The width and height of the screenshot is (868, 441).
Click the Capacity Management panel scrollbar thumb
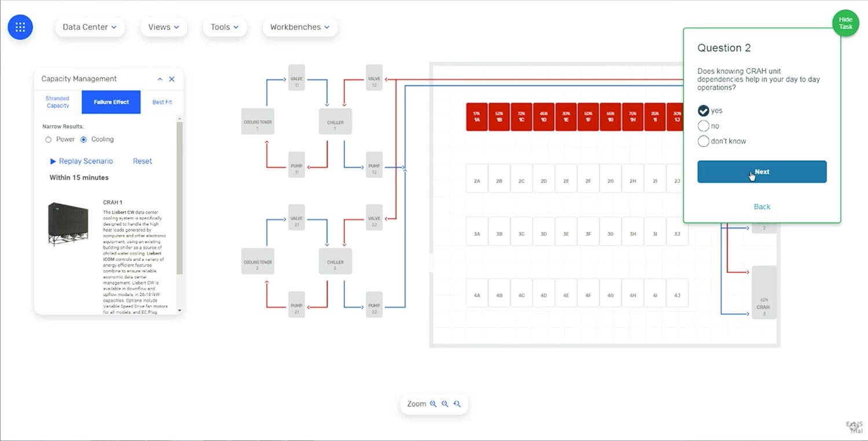(179, 198)
